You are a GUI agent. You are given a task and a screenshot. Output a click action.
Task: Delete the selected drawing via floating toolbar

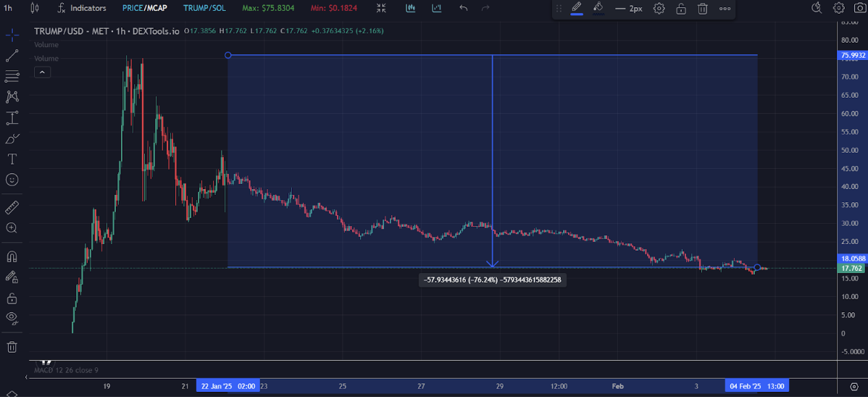702,9
